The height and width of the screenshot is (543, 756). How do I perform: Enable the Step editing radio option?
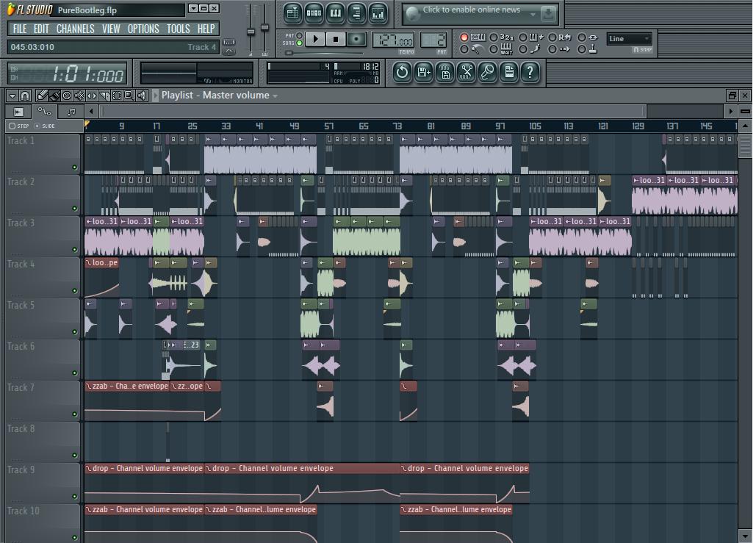click(12, 126)
